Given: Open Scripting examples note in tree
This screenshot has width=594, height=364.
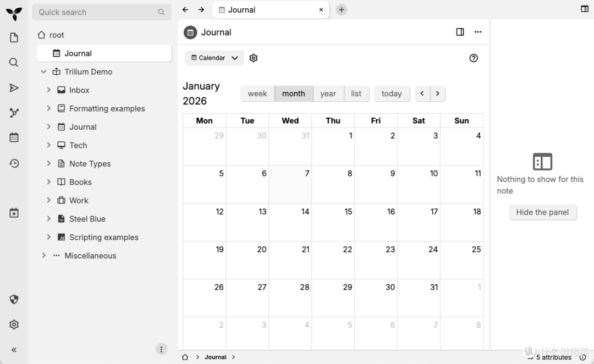Looking at the screenshot, I should 104,238.
